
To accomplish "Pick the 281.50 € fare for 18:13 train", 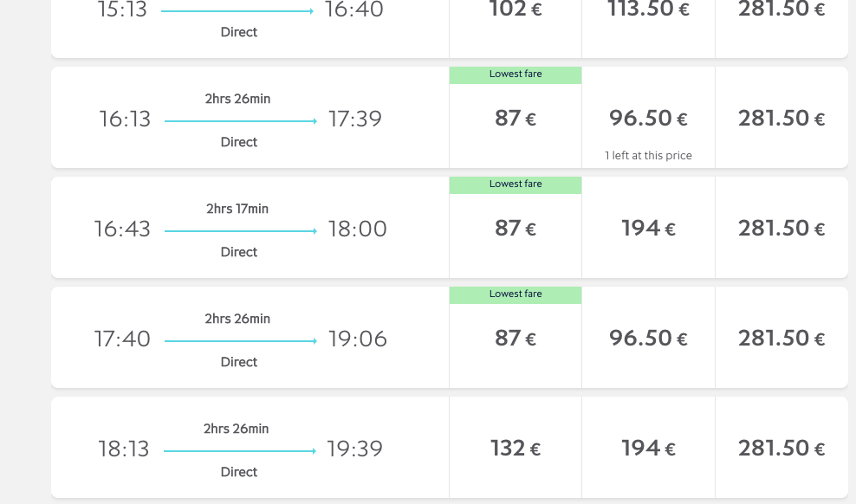I will coord(781,448).
